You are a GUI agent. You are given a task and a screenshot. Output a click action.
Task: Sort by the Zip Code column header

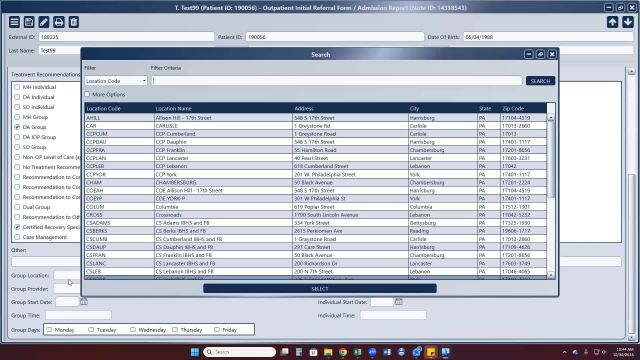tap(524, 108)
